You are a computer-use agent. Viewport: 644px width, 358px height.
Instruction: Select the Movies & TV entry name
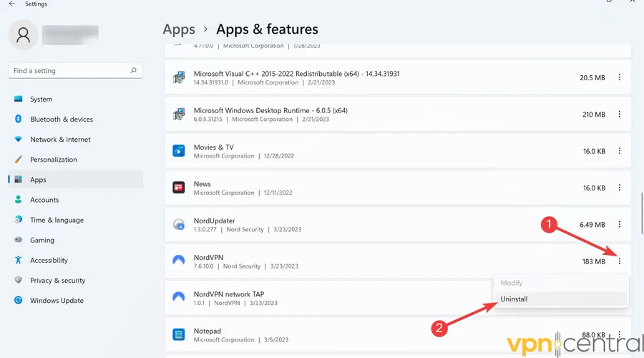[x=213, y=147]
